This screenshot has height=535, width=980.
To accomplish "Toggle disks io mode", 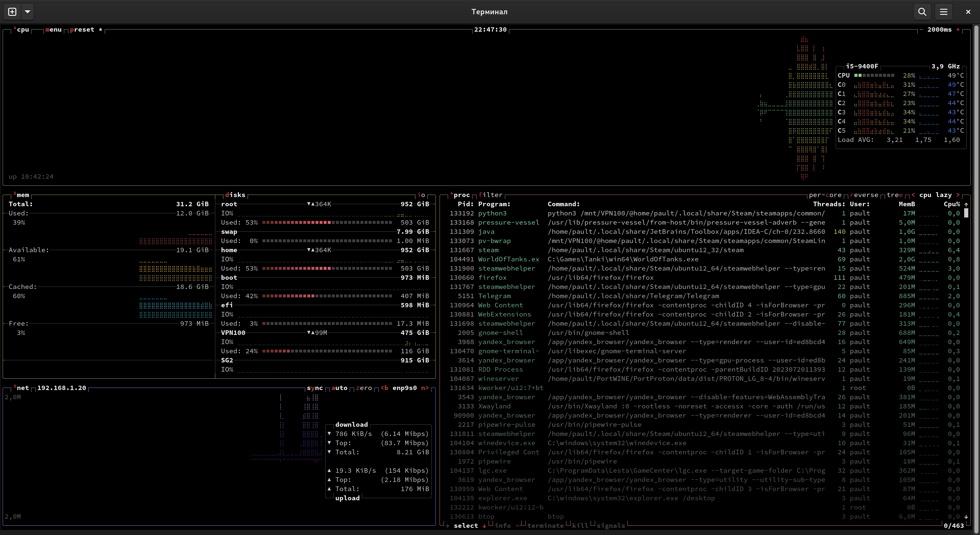I will (x=421, y=195).
